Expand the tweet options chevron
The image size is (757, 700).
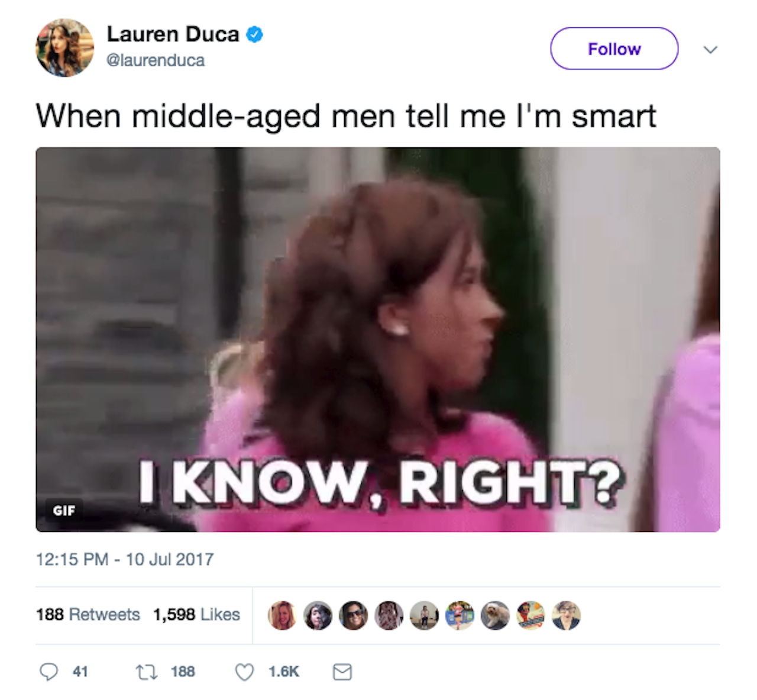click(710, 49)
